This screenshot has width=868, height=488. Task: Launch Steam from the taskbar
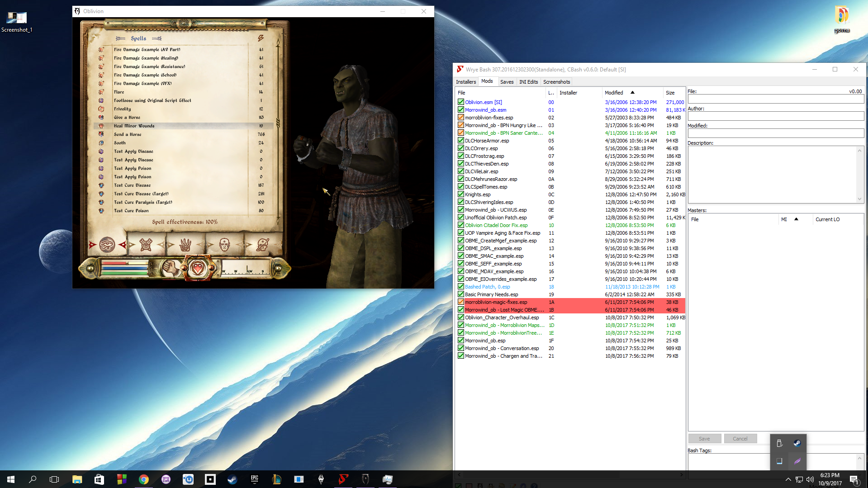tap(232, 479)
